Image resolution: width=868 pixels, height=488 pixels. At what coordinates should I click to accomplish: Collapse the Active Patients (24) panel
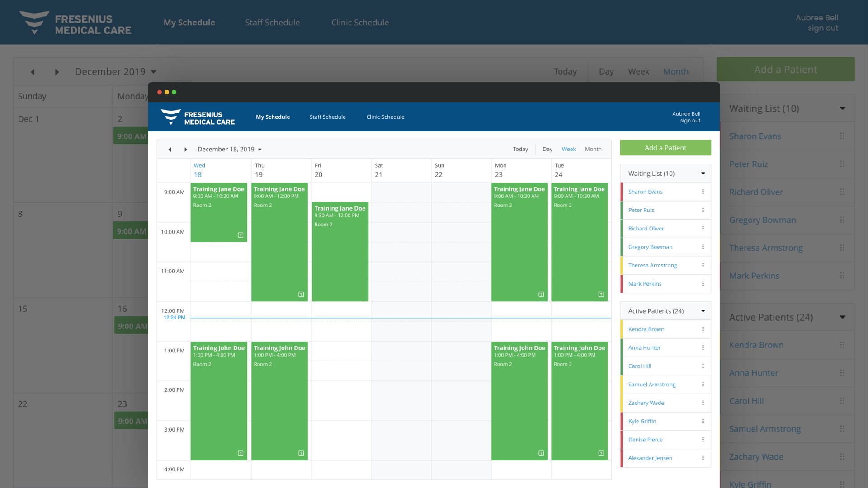pos(703,311)
